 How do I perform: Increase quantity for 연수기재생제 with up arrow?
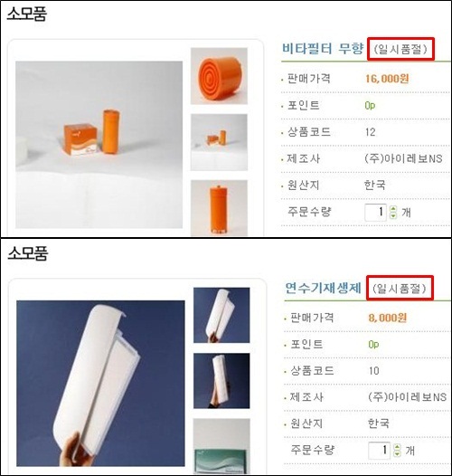coord(397,447)
